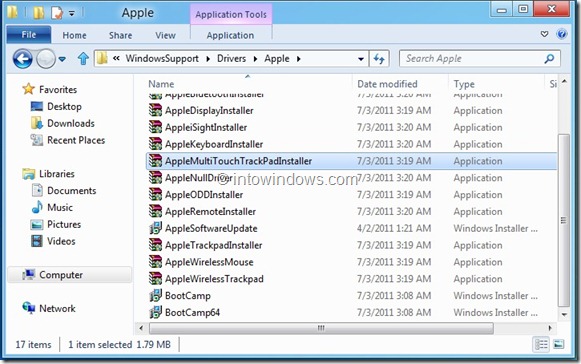This screenshot has height=364, width=581.
Task: Select the Documents library
Action: point(72,191)
